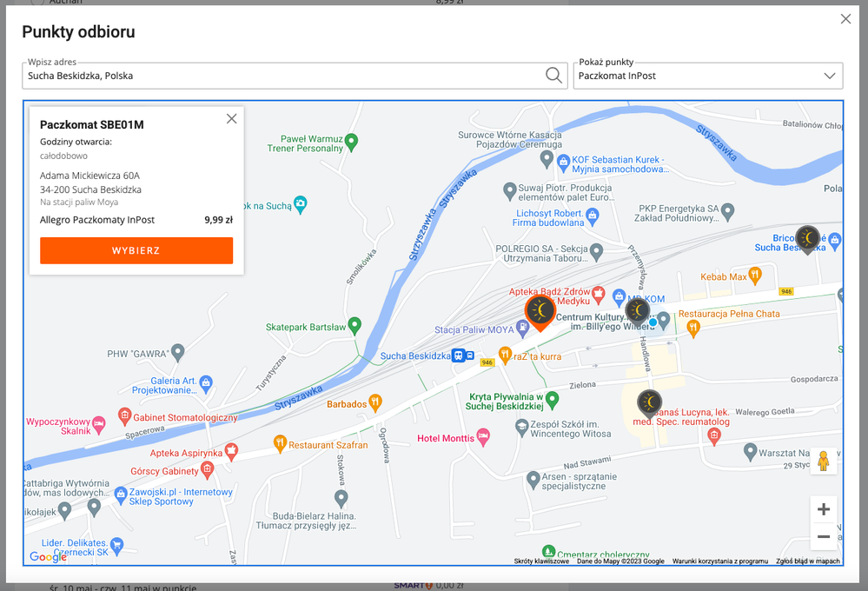Viewport: 868px width, 591px height.
Task: Click the PKP Energetyka SA pin
Action: [727, 211]
